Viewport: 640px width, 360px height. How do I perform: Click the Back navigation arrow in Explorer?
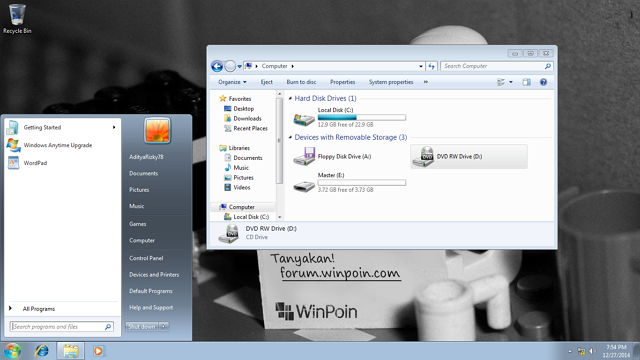pyautogui.click(x=217, y=66)
